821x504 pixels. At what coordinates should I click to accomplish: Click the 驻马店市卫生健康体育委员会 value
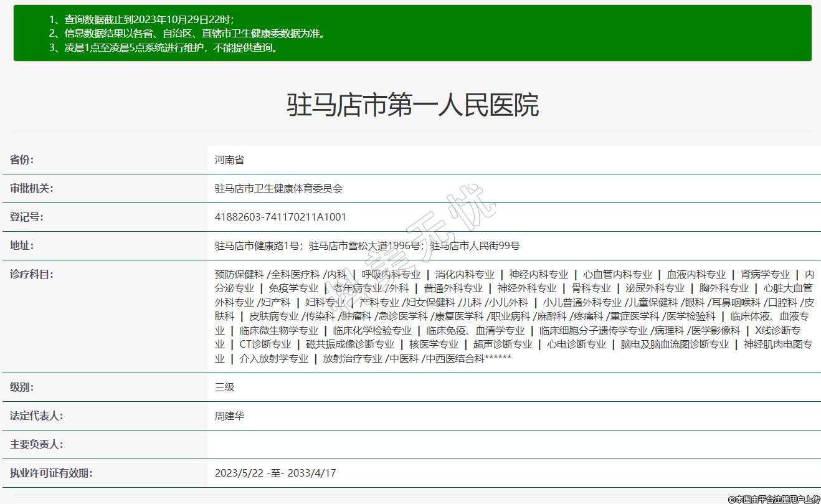278,189
